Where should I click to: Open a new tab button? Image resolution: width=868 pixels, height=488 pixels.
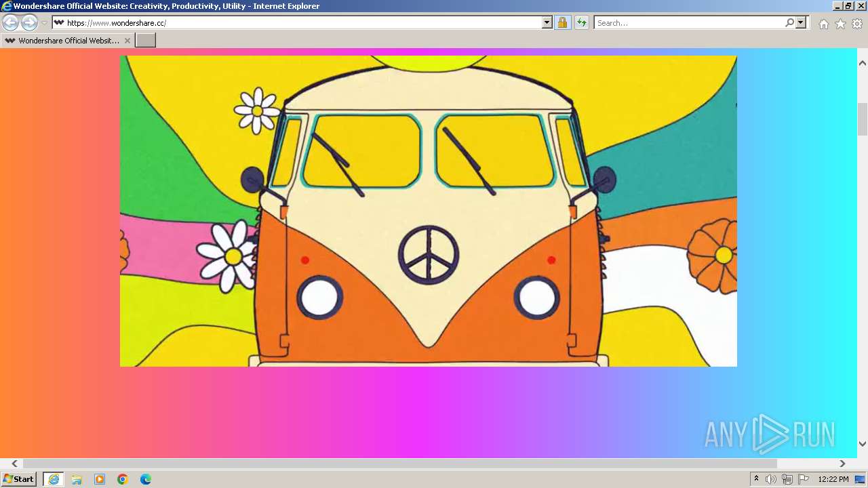click(x=146, y=41)
